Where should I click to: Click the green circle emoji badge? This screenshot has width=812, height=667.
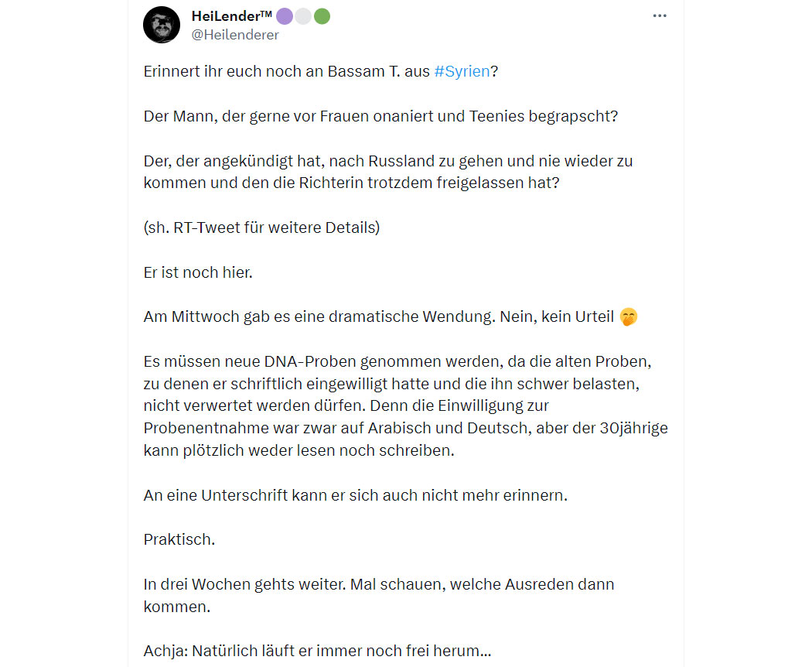pos(322,16)
